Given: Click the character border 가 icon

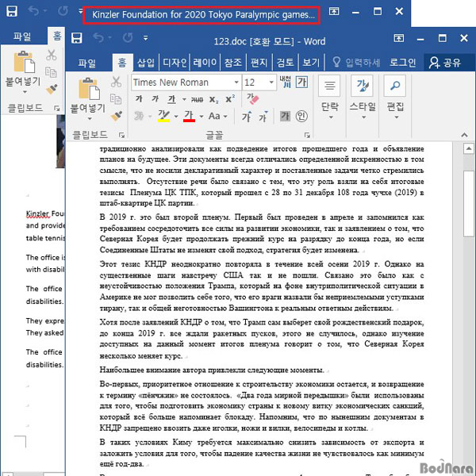Looking at the screenshot, I should point(301,82).
